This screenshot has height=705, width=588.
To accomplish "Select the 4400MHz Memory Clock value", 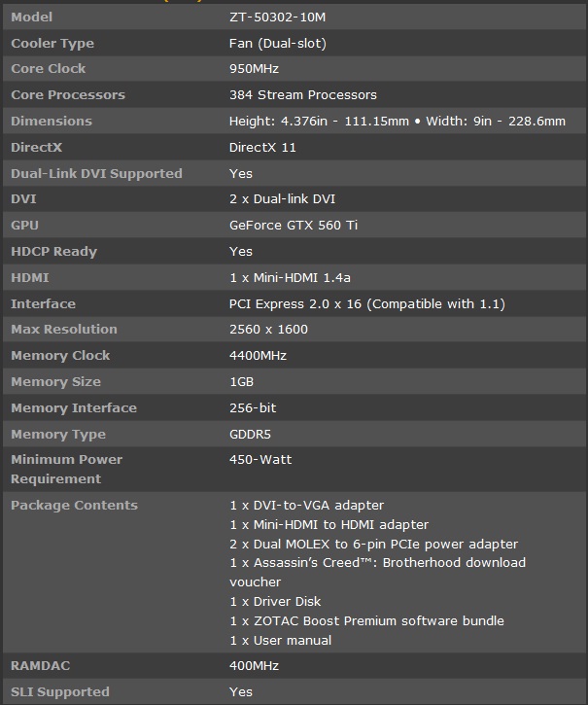I will coord(258,355).
